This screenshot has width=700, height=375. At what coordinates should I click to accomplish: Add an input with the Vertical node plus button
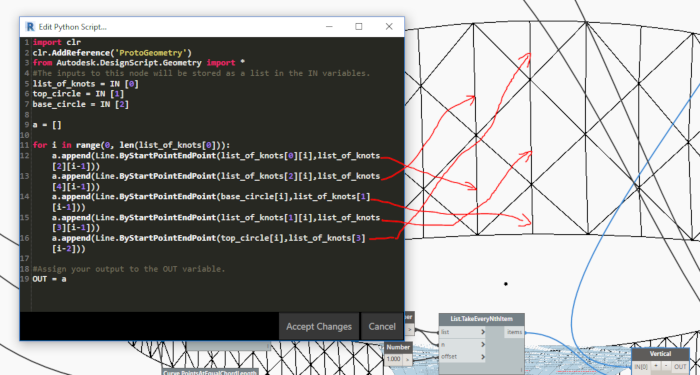pyautogui.click(x=656, y=366)
